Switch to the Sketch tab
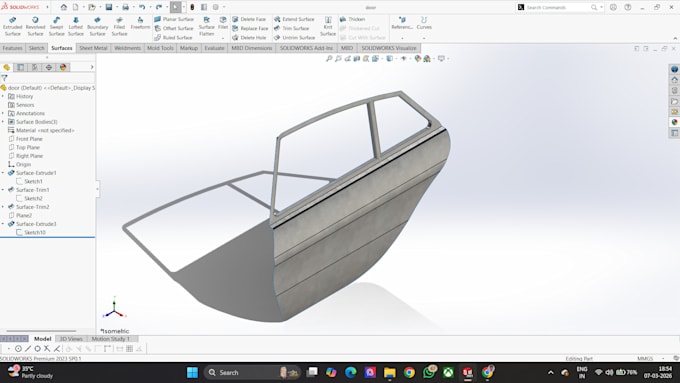This screenshot has width=680, height=383. (x=36, y=48)
